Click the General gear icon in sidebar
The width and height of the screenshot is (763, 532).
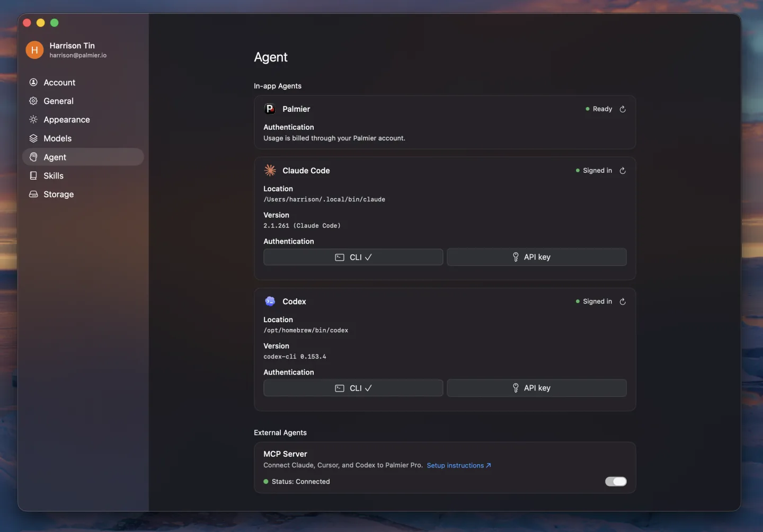coord(33,101)
